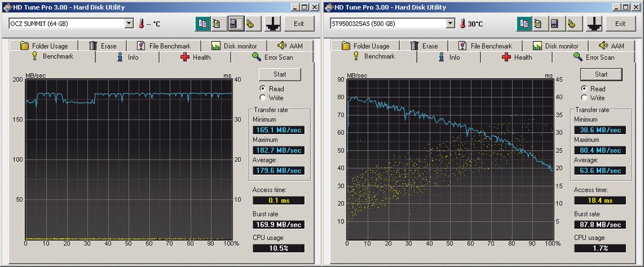Click thermometer temperature icon showing 30°C
Image resolution: width=644 pixels, height=267 pixels.
462,24
